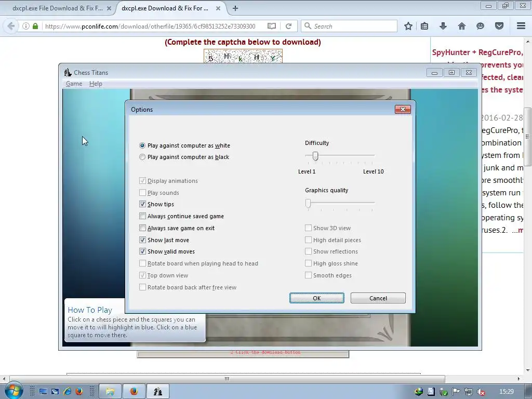Click the green padlock security icon
The width and height of the screenshot is (532, 399).
coord(35,26)
